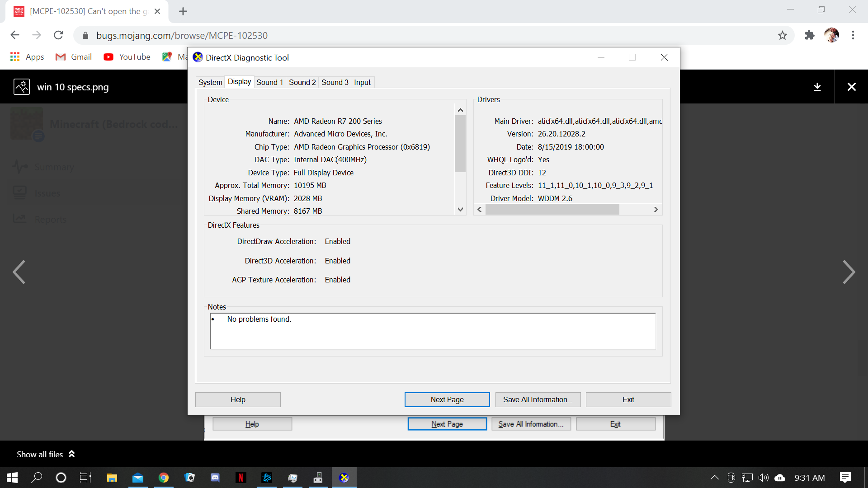Click Save All Information button
Image resolution: width=868 pixels, height=488 pixels.
(x=538, y=399)
